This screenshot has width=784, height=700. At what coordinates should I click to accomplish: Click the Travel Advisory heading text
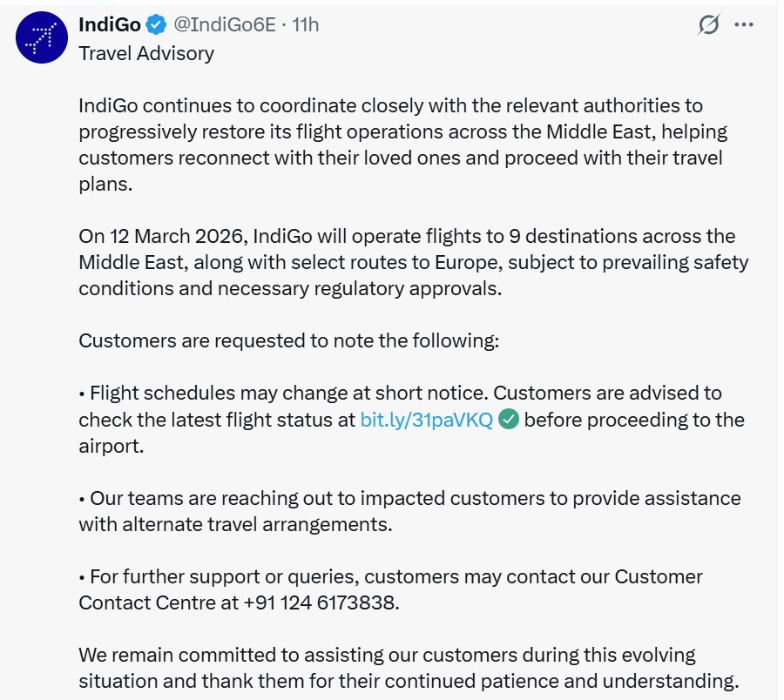[146, 53]
